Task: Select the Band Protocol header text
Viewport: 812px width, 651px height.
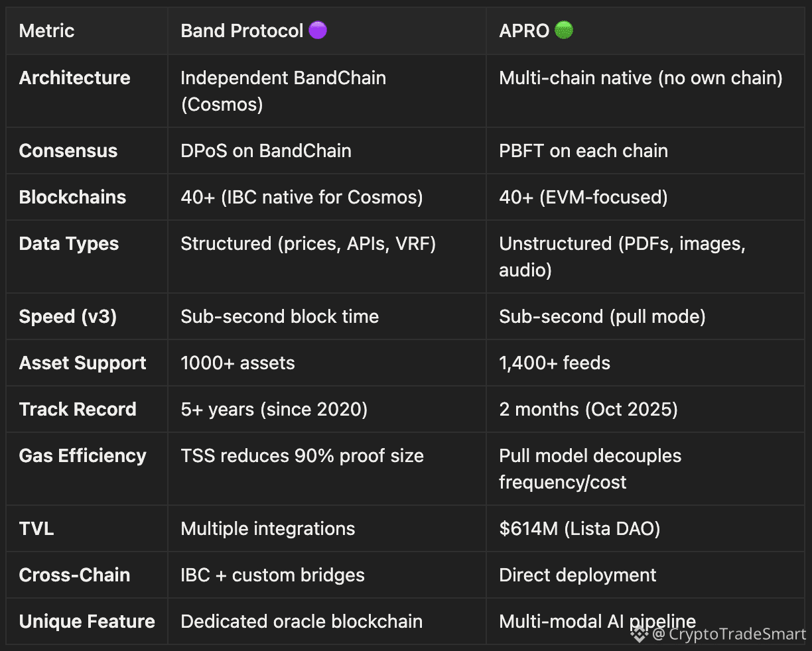Action: click(x=242, y=30)
